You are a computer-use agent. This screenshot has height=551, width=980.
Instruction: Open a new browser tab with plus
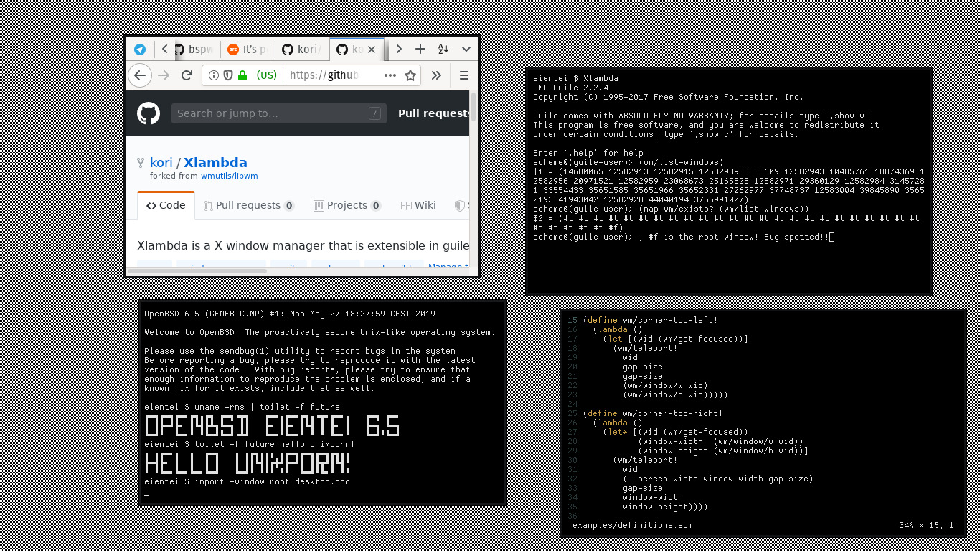tap(420, 50)
